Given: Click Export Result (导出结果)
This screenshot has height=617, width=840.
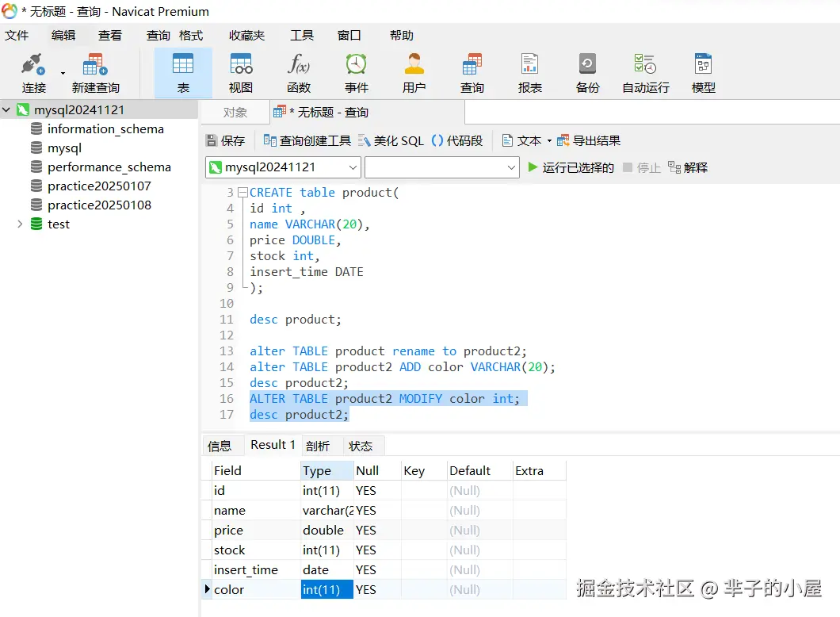Looking at the screenshot, I should pos(588,140).
